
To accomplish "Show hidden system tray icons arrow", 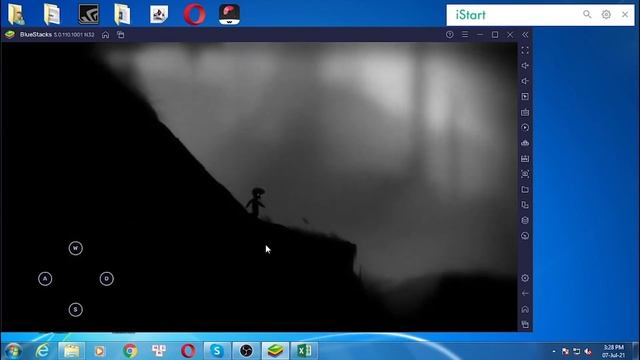I will coord(554,351).
